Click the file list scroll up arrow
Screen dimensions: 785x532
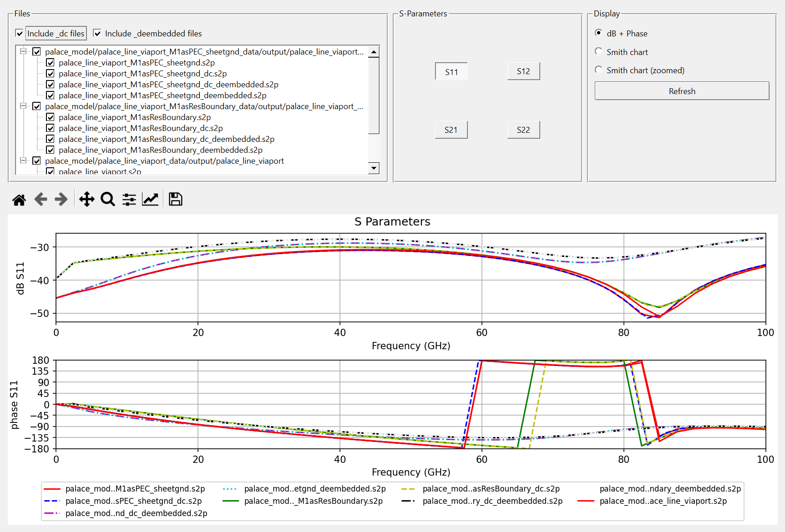[374, 52]
